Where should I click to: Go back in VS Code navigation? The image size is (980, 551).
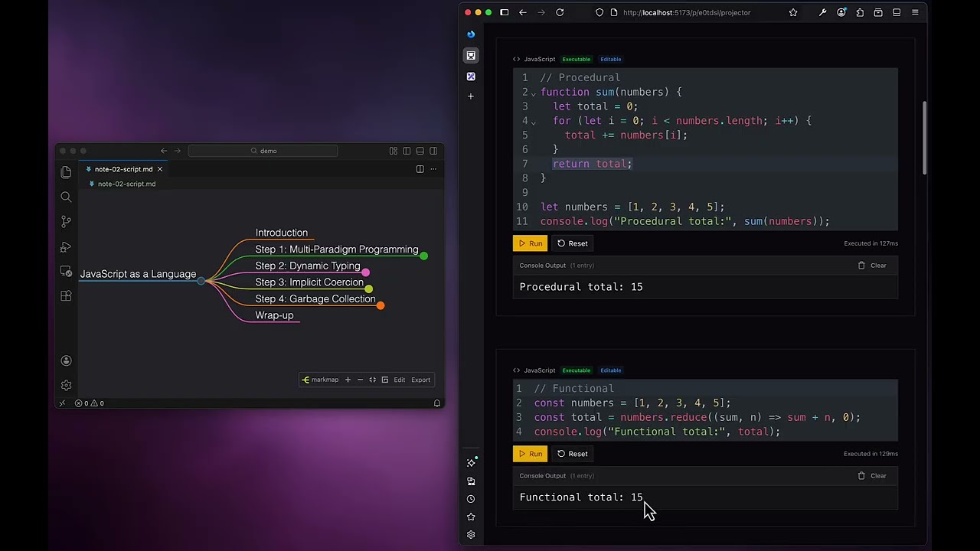pyautogui.click(x=164, y=151)
